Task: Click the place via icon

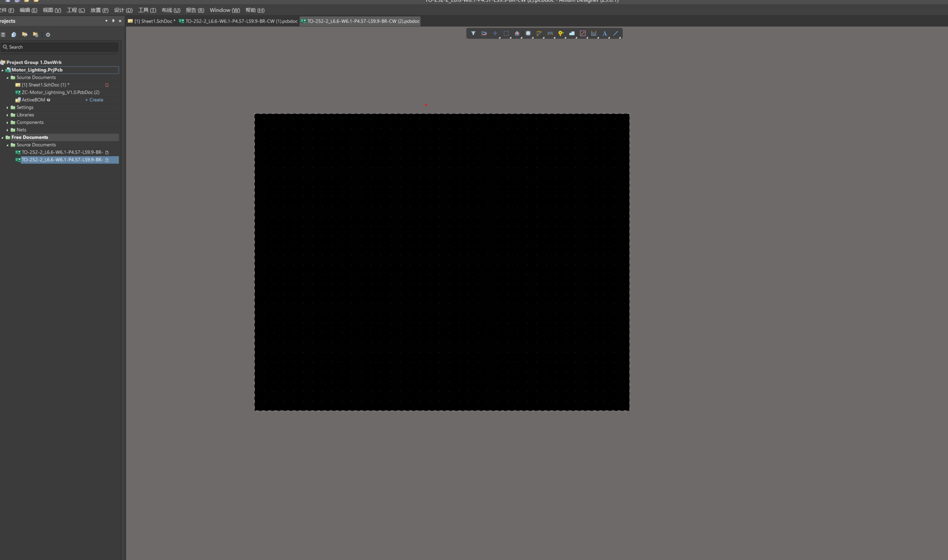Action: (561, 33)
